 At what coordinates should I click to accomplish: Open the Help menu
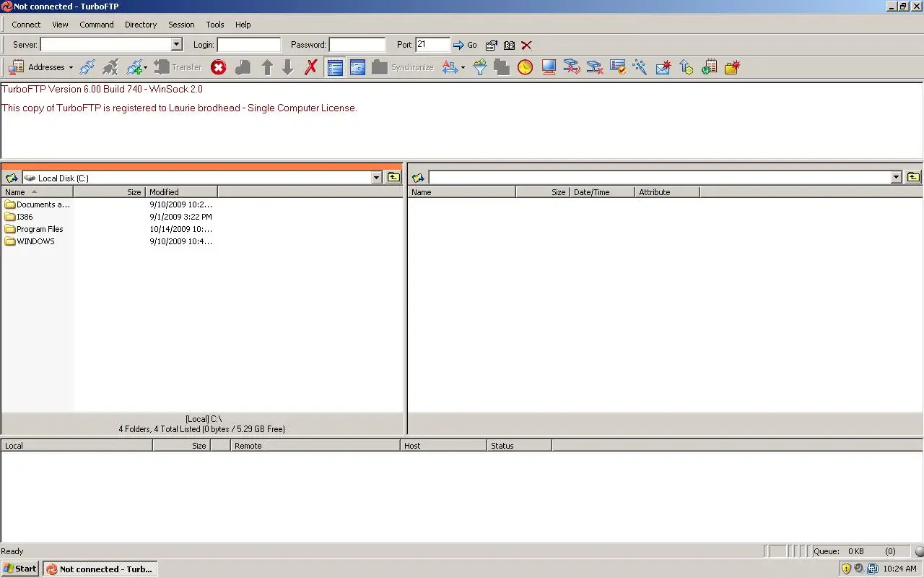click(243, 25)
